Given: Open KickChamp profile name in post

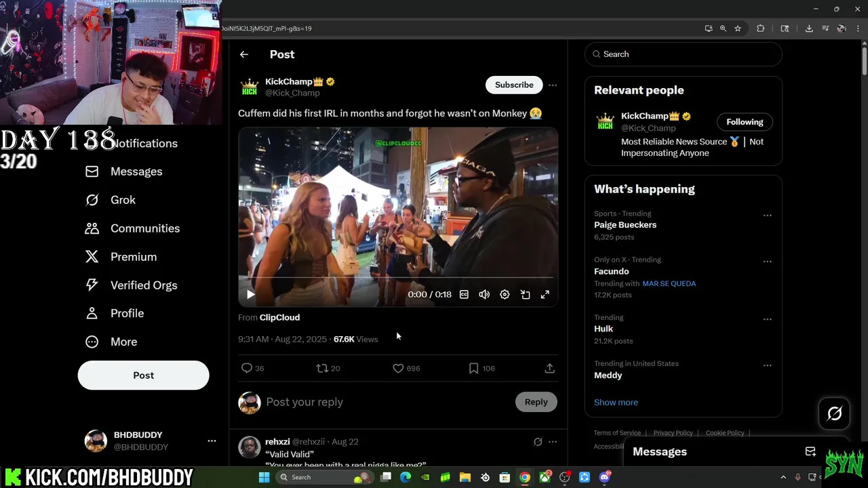Looking at the screenshot, I should [289, 81].
